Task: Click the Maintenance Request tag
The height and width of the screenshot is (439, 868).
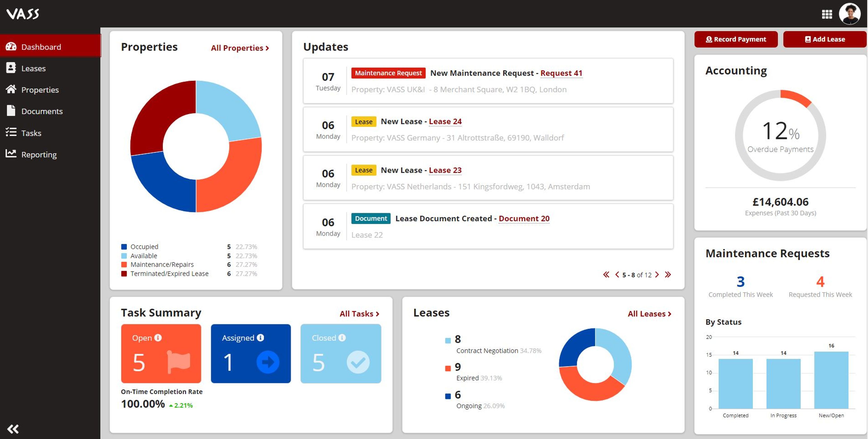Action: 388,73
